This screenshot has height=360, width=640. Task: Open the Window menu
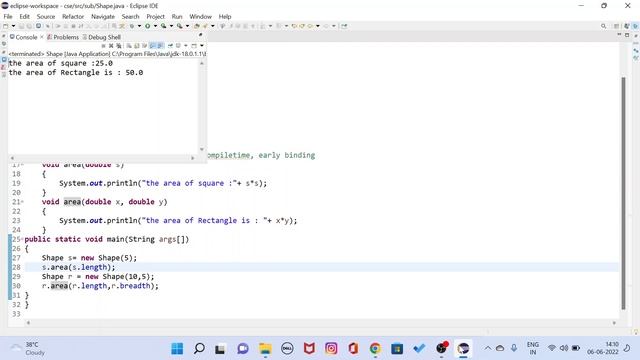200,16
